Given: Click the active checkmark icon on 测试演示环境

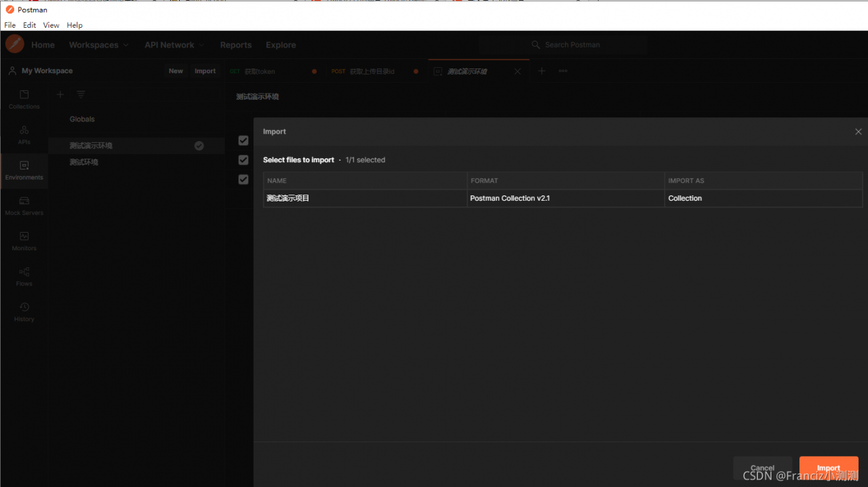Looking at the screenshot, I should pyautogui.click(x=199, y=145).
